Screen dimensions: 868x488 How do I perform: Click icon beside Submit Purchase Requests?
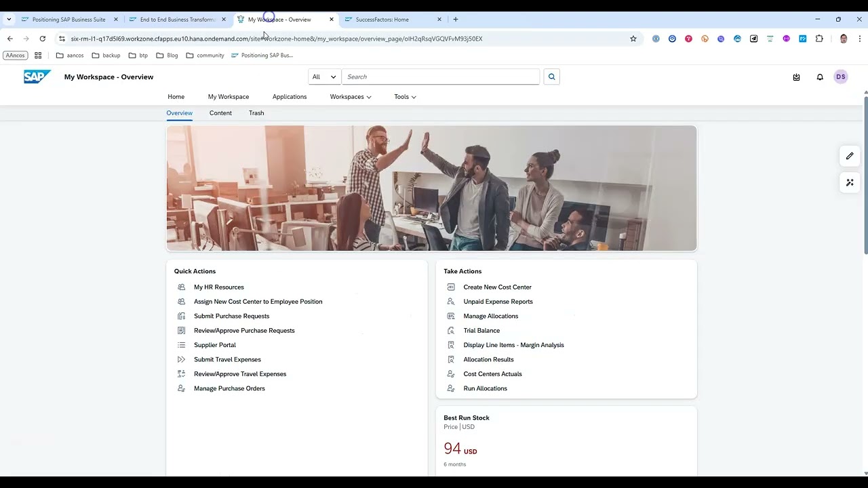pos(181,316)
